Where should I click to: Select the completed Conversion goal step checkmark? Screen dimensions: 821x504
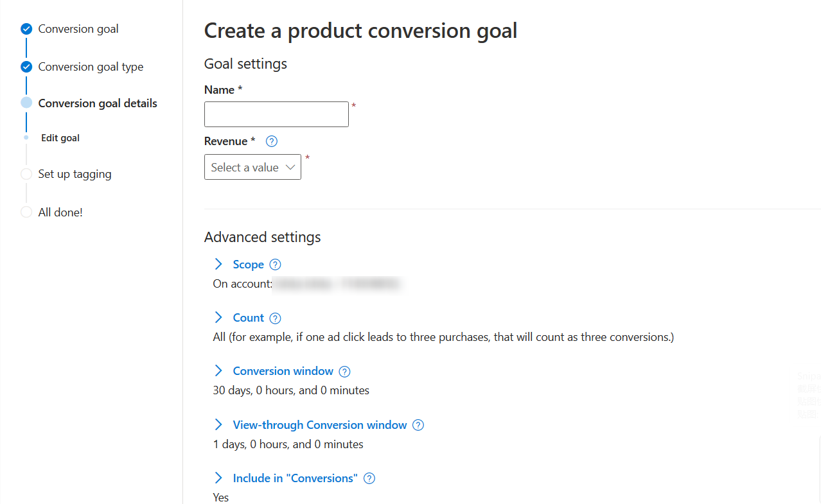(x=26, y=29)
